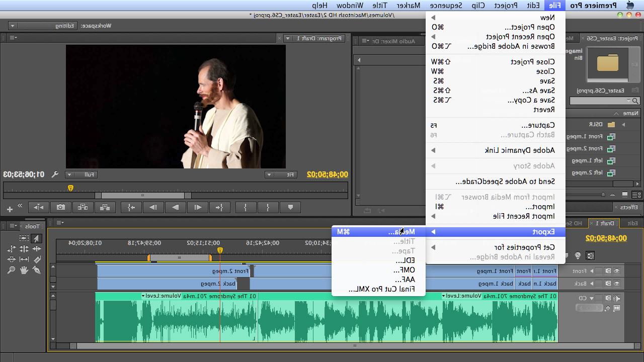
Task: Step back one frame in Program monitor
Action: pyautogui.click(x=198, y=207)
